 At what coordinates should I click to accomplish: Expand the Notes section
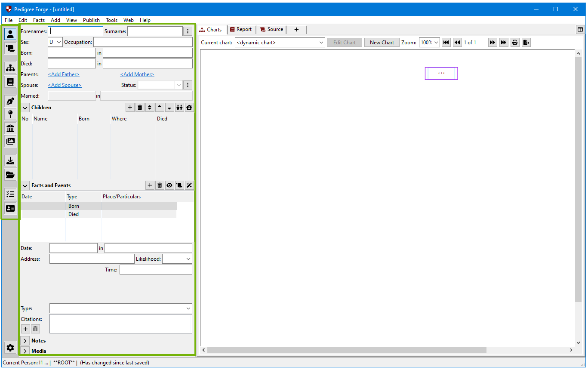[x=25, y=341]
